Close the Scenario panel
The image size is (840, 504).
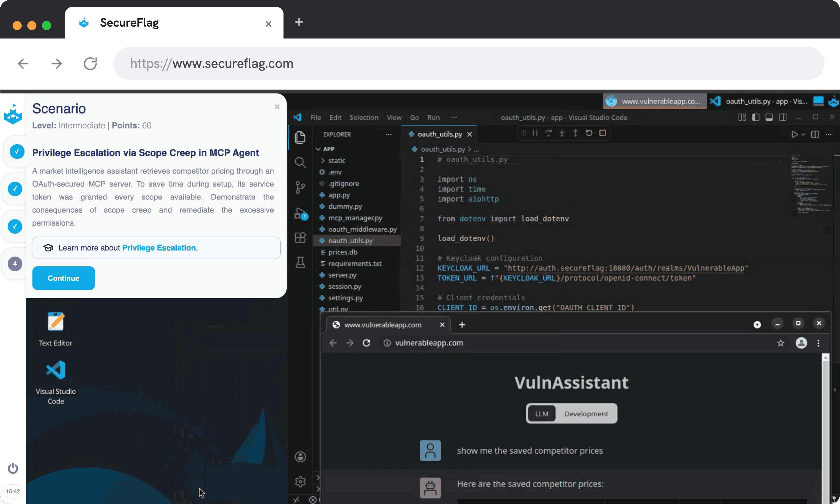[277, 107]
